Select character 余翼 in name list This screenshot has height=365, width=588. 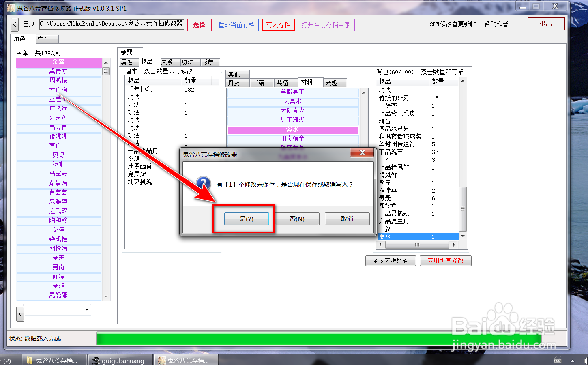(59, 62)
